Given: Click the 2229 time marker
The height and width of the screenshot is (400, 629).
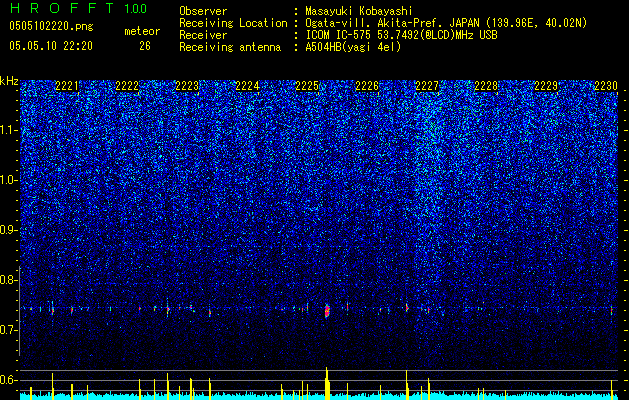Looking at the screenshot, I should pyautogui.click(x=546, y=86).
